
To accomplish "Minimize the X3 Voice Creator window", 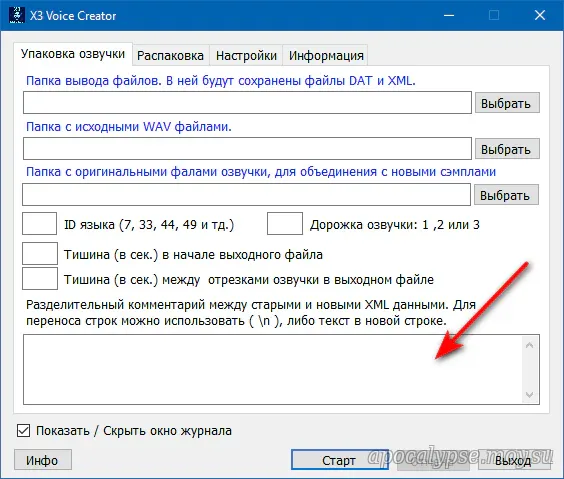I will 449,15.
